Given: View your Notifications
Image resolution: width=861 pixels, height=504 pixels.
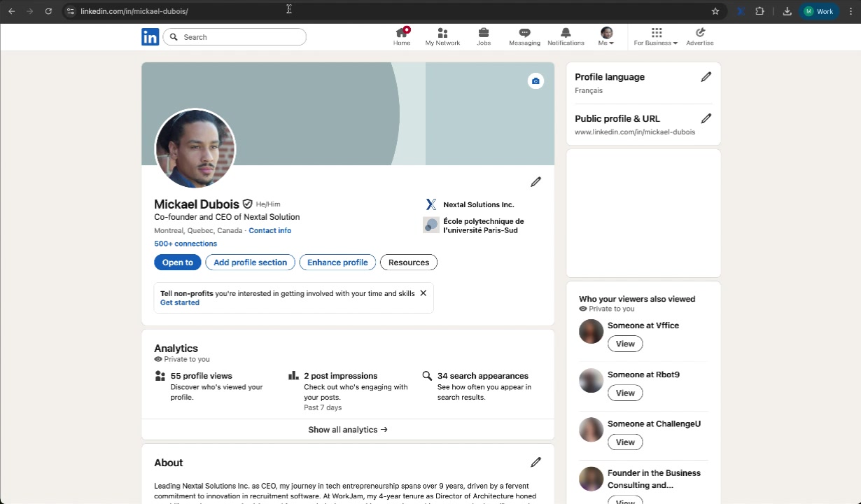Looking at the screenshot, I should click(x=566, y=36).
